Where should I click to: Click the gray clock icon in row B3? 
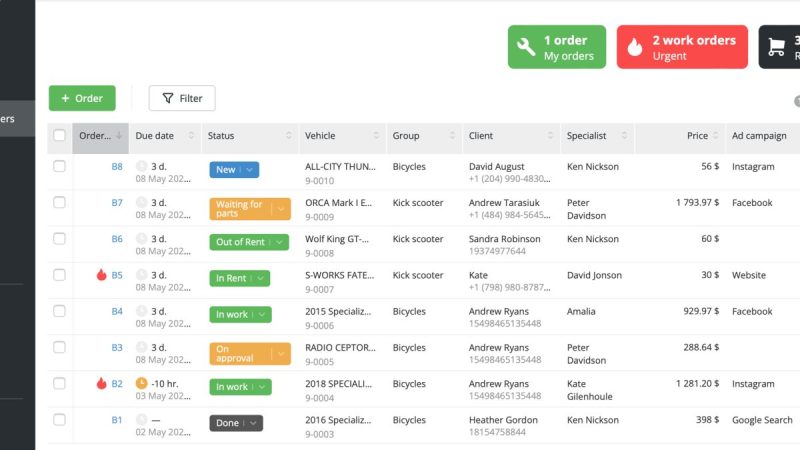(141, 347)
